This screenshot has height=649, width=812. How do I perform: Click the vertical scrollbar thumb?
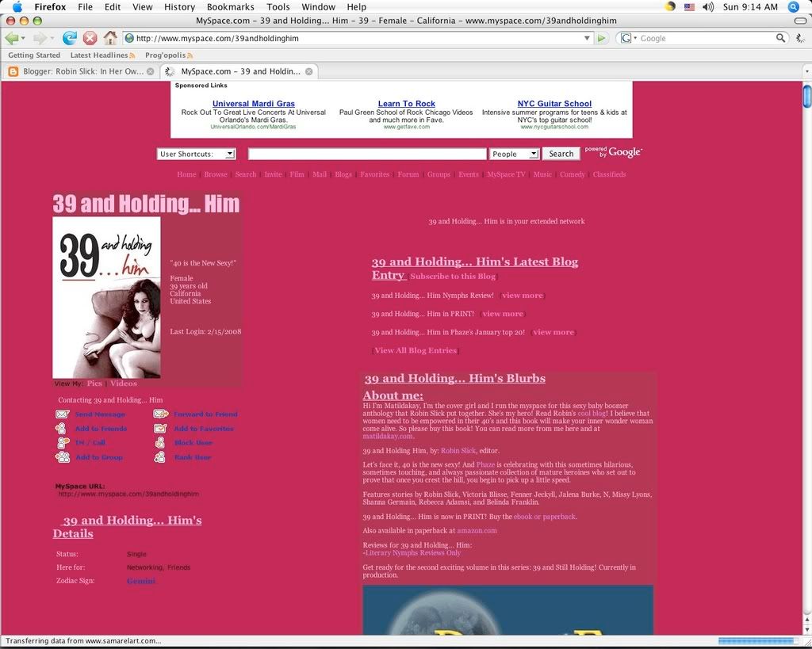coord(806,96)
